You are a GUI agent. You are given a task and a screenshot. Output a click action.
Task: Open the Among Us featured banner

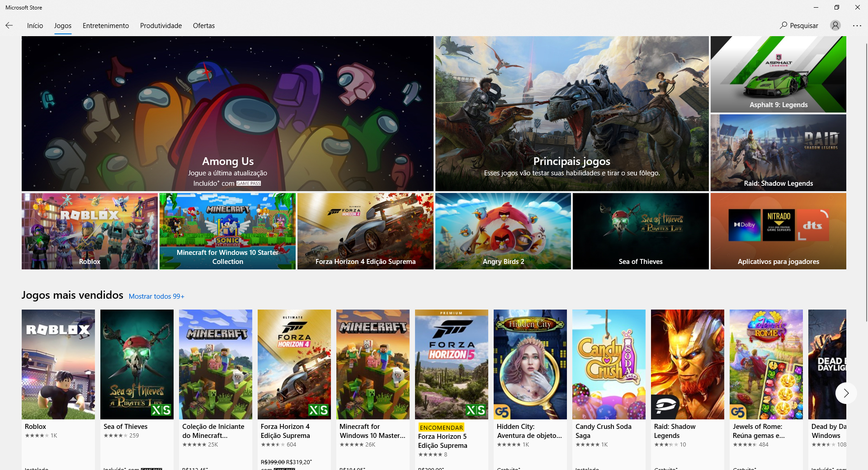tap(227, 113)
